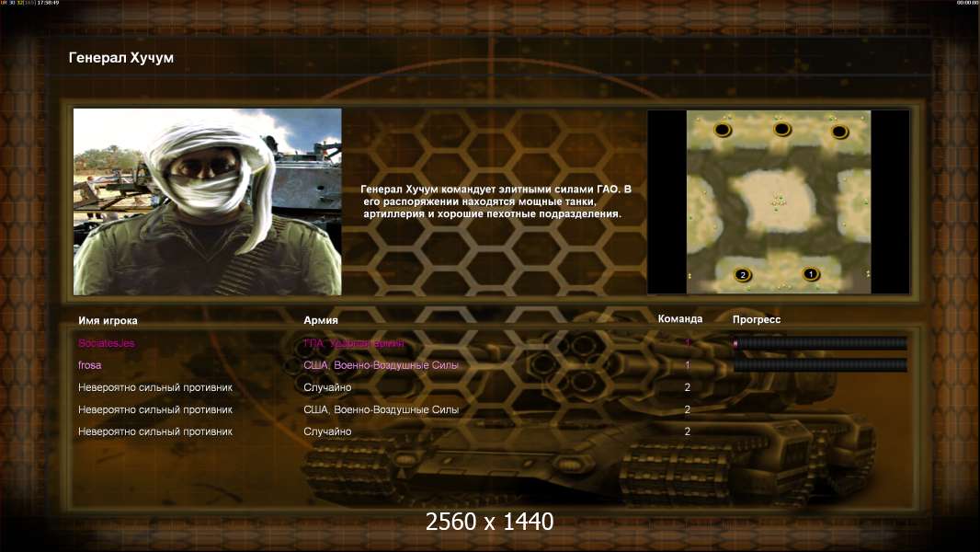Viewport: 980px width, 552px height.
Task: Select the top-center start marker on minimap
Action: 781,129
